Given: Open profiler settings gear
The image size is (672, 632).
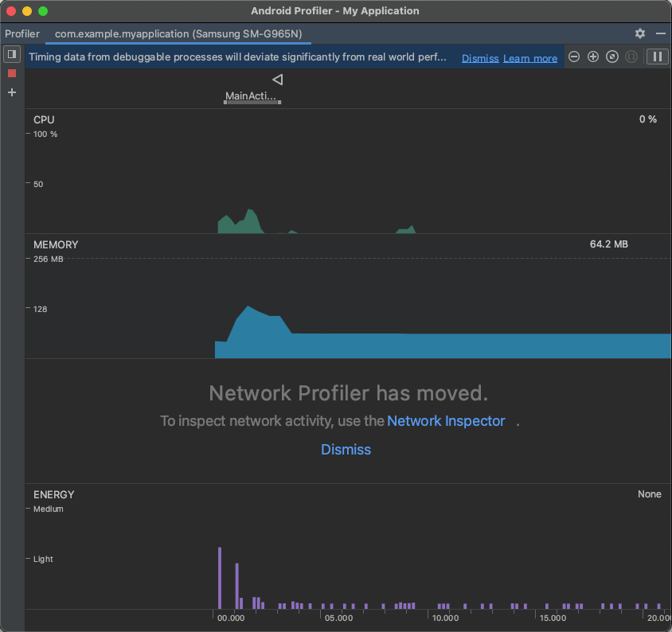Looking at the screenshot, I should pos(640,33).
